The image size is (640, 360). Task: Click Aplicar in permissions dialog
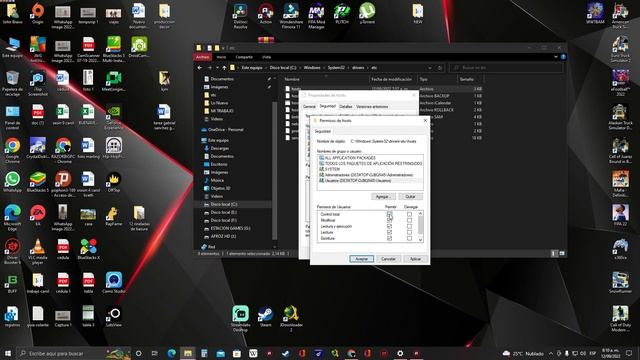415,259
